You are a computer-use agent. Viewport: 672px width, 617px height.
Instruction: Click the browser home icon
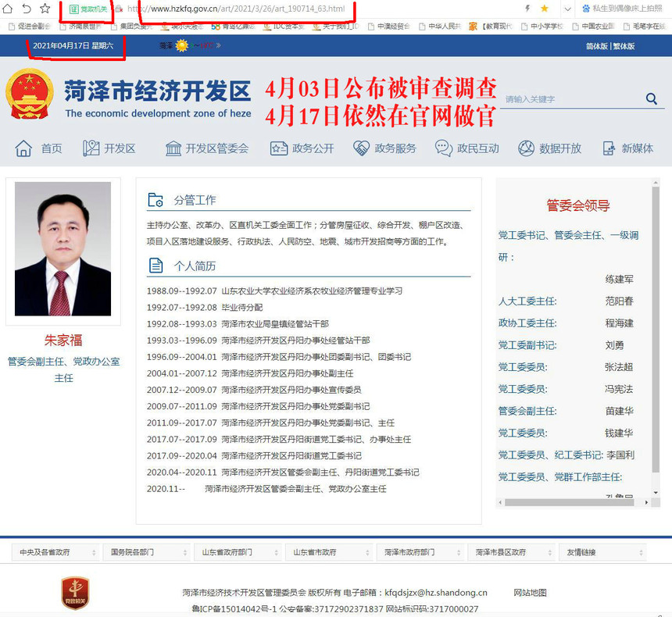(x=7, y=8)
